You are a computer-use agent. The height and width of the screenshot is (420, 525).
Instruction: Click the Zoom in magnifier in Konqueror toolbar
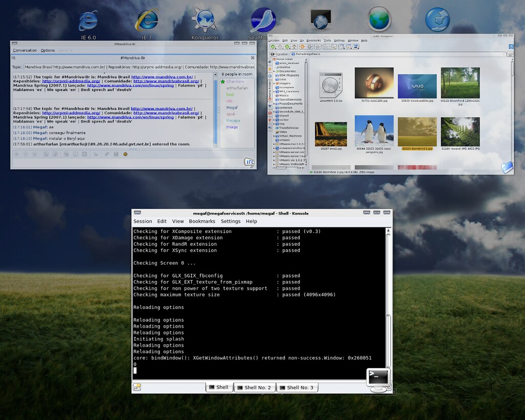click(327, 47)
